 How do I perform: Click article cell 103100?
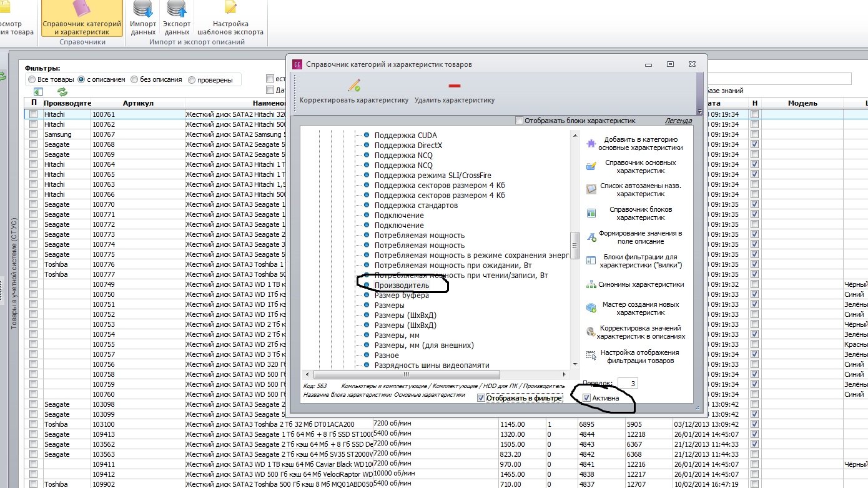coord(138,424)
